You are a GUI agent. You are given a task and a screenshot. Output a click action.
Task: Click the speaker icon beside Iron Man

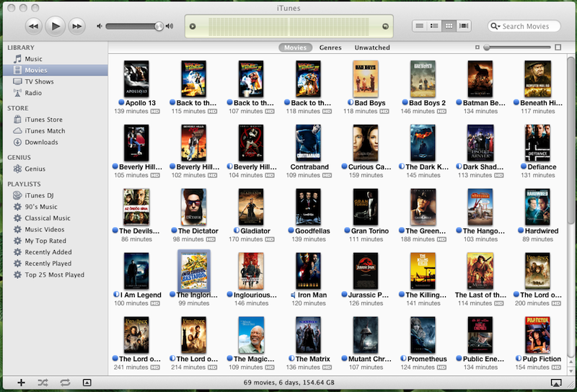tap(294, 295)
